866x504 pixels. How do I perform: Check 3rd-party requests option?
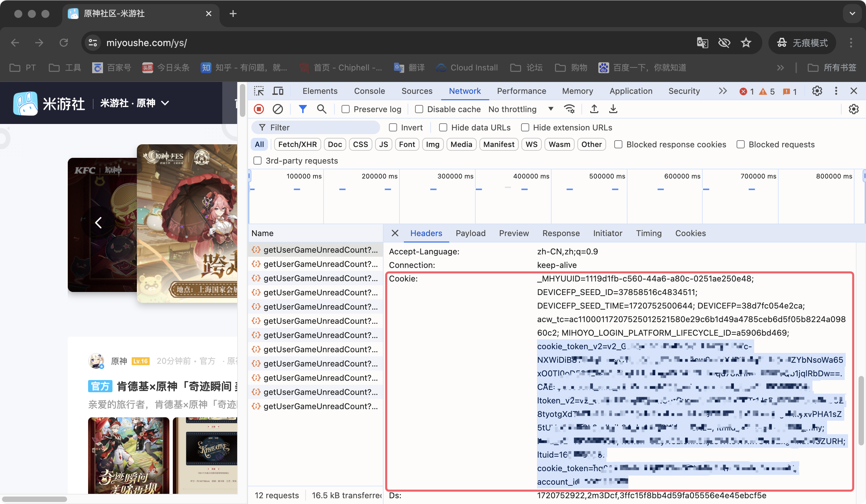pos(257,161)
